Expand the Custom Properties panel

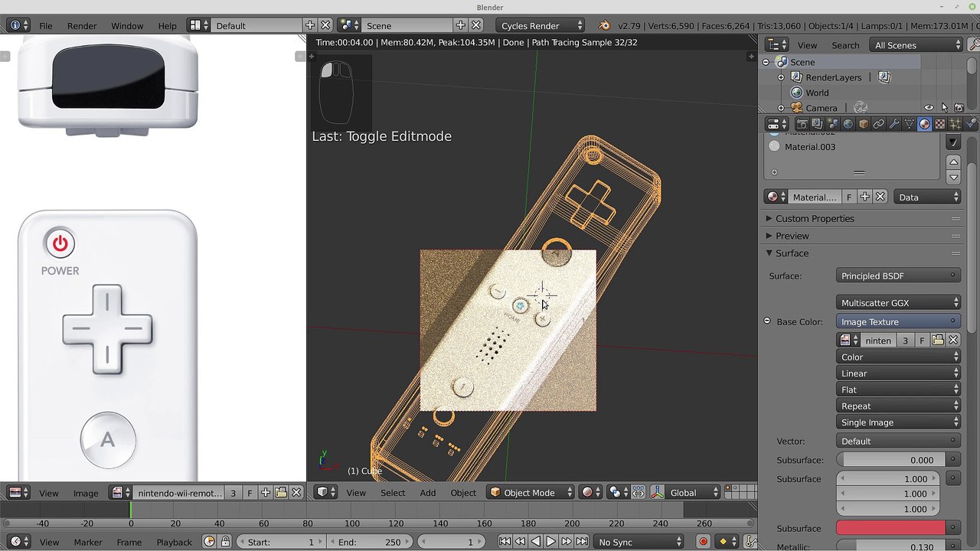(x=815, y=218)
